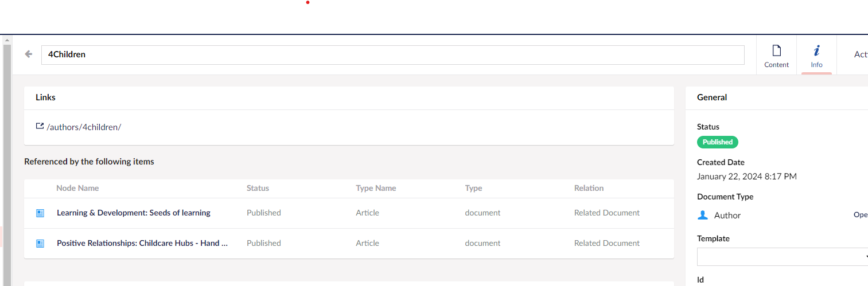Open the /authors/4children/ link
The image size is (868, 286).
tap(84, 127)
